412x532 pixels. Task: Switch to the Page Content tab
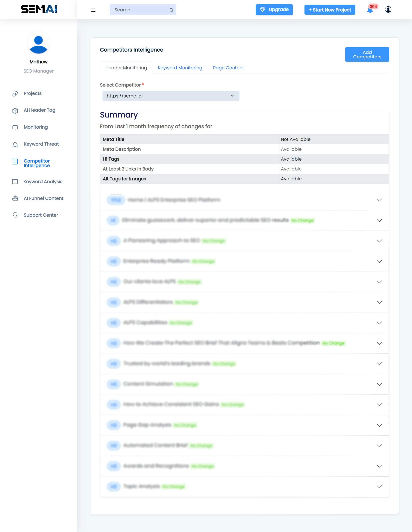point(228,68)
